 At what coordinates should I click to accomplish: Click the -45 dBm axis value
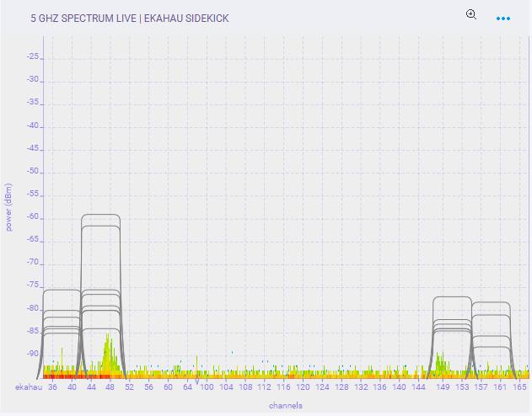point(33,148)
